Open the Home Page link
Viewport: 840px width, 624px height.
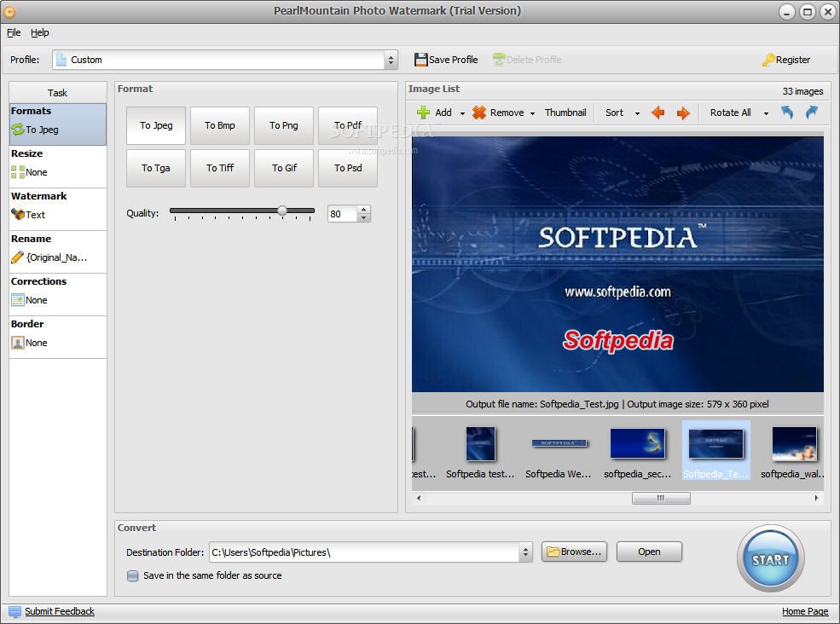pyautogui.click(x=805, y=611)
